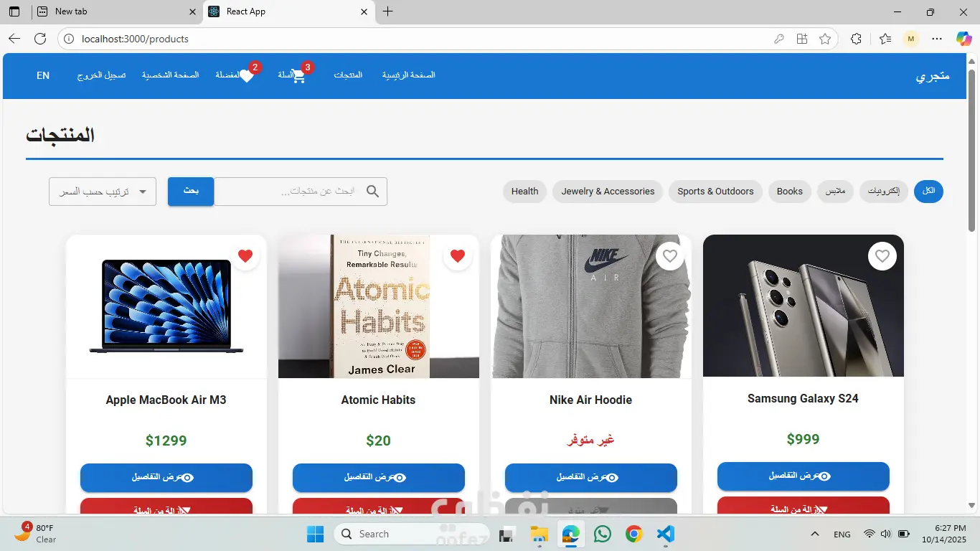Click the magnifier icon in product search field

[x=373, y=191]
